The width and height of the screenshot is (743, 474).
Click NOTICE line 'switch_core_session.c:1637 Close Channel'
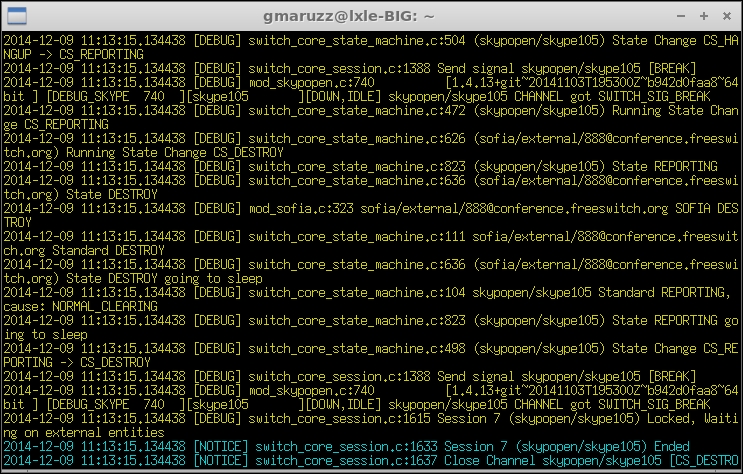[395, 461]
